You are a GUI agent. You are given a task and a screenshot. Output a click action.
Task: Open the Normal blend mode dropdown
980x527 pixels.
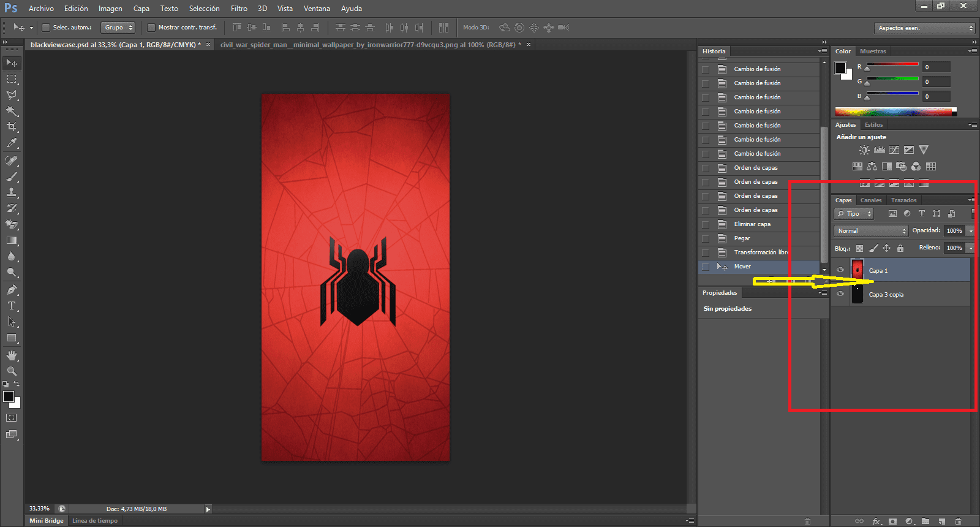(871, 231)
